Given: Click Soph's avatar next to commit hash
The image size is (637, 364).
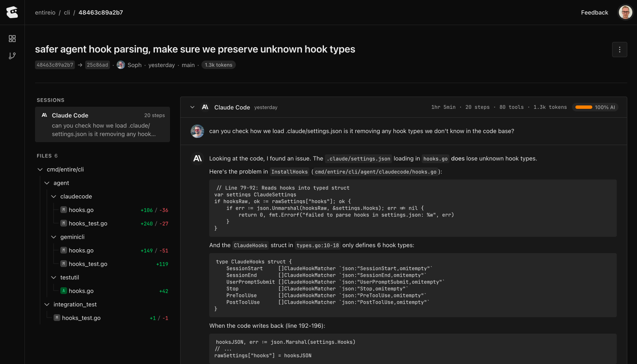Looking at the screenshot, I should tap(121, 65).
